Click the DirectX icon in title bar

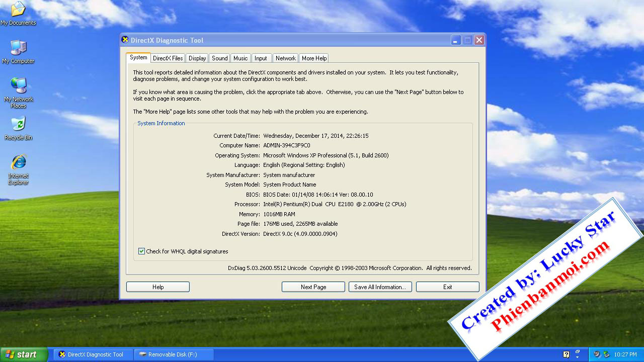pyautogui.click(x=125, y=40)
